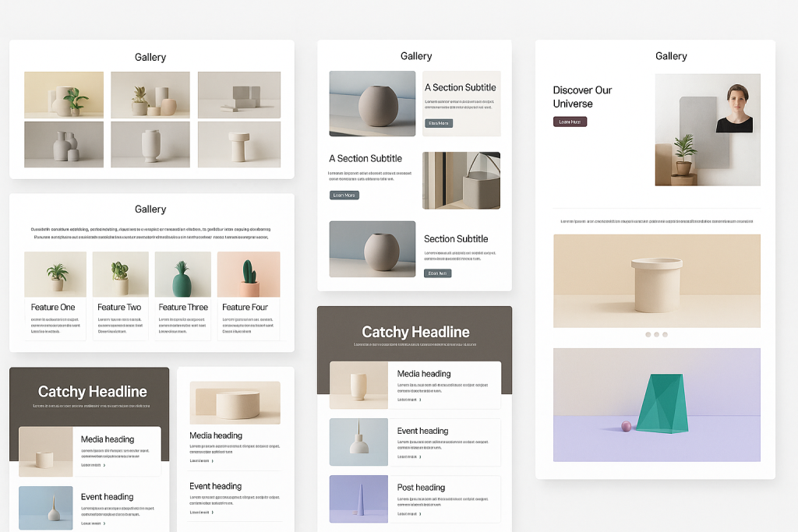Click the hanging lamp thumbnail beside Event heading
The image size is (798, 532).
coord(358,442)
